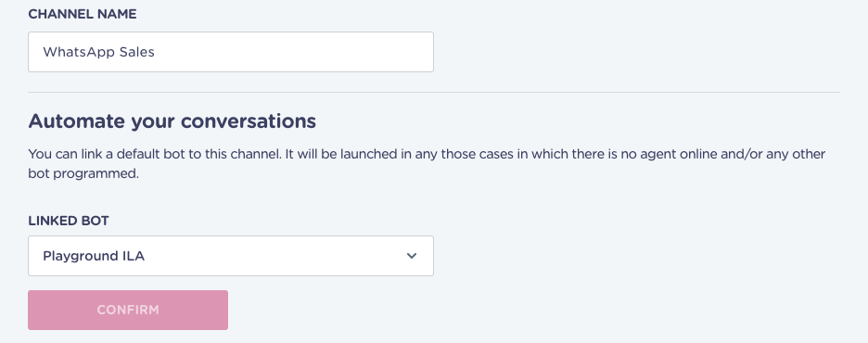Place cursor after the word Sales
The image size is (868, 343).
point(156,52)
